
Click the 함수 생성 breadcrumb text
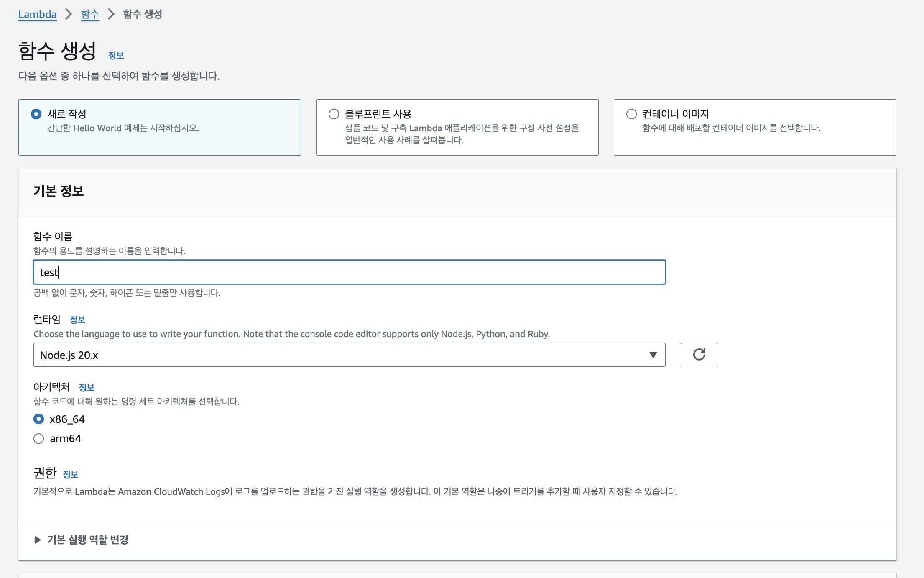click(143, 14)
